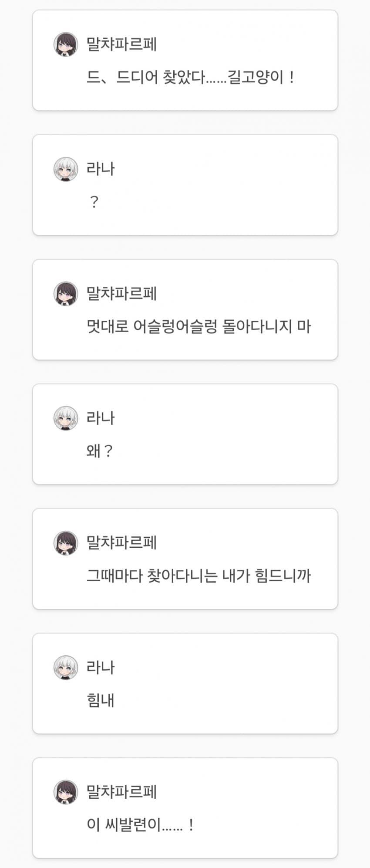Click 라나's avatar in the "왜?" message
370x868 pixels.
point(66,418)
